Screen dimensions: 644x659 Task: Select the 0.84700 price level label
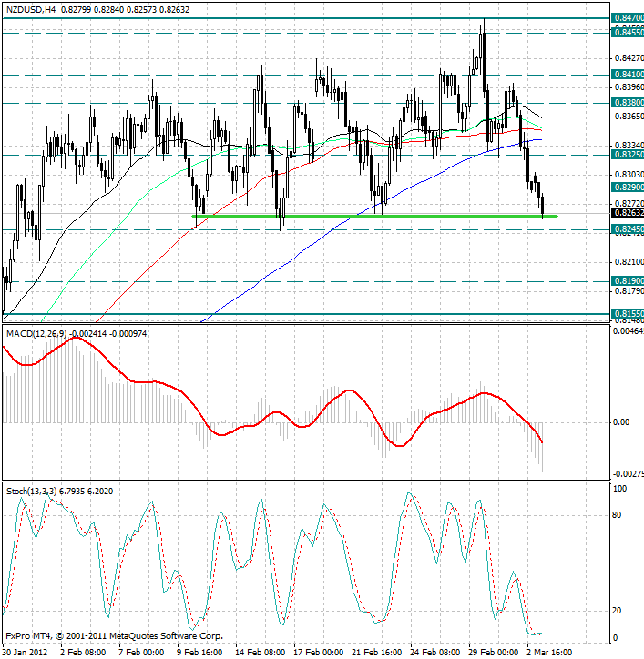[627, 17]
